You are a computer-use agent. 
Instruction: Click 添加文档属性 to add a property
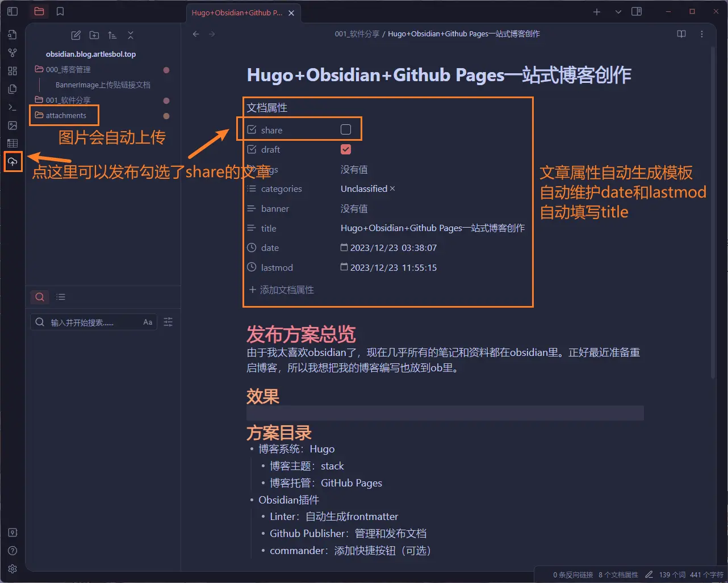pyautogui.click(x=282, y=290)
